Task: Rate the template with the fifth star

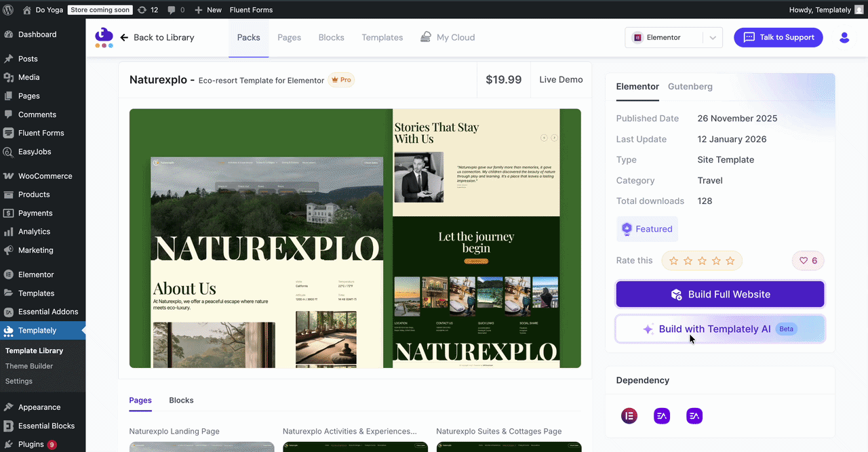Action: click(x=730, y=260)
